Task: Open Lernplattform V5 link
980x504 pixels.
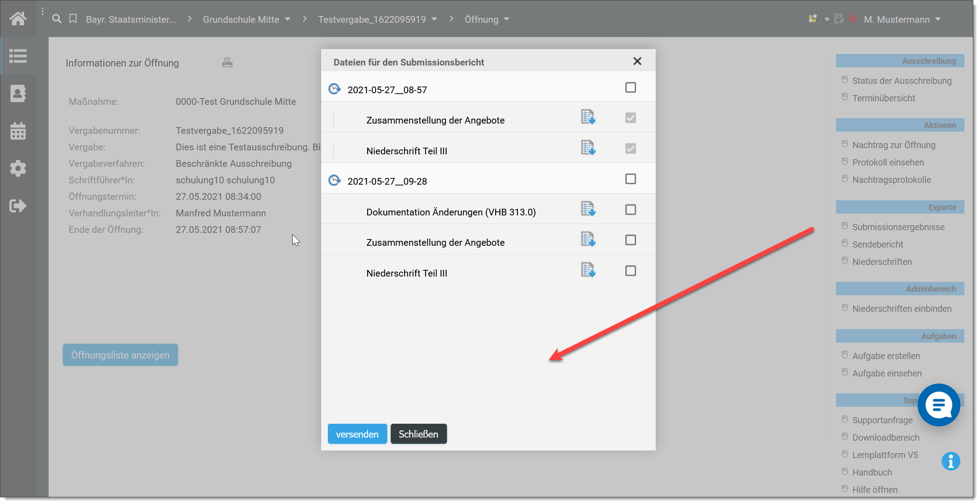Action: [x=885, y=455]
